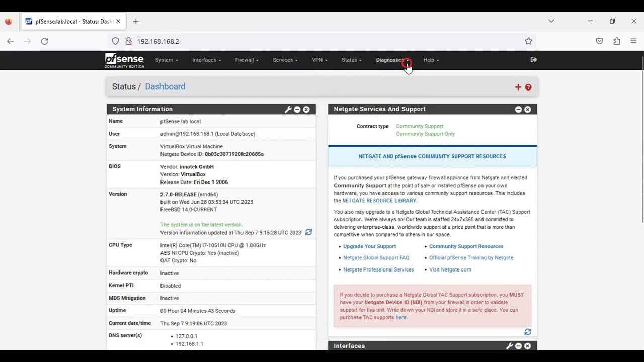The width and height of the screenshot is (644, 362).
Task: Reload the page in browser
Action: [44, 41]
